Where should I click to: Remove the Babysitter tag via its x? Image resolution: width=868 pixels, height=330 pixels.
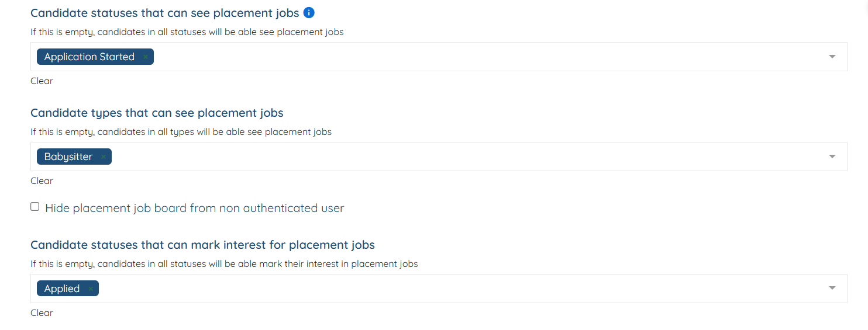[103, 157]
